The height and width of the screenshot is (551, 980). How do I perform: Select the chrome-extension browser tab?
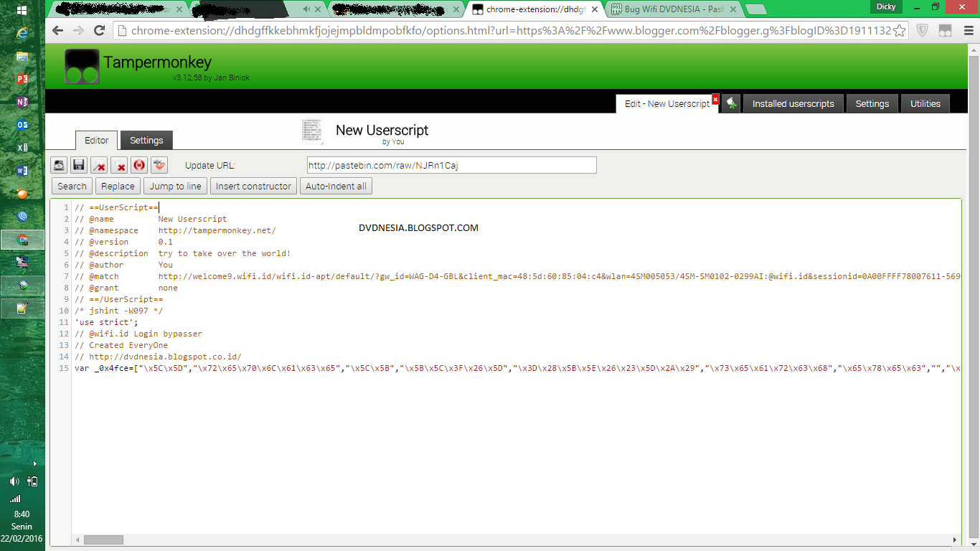coord(534,9)
